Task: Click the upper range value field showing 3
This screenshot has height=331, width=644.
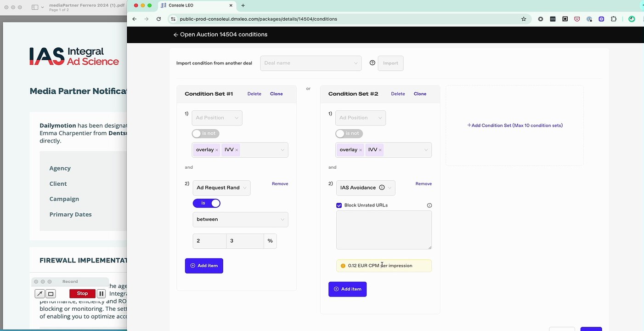Action: 245,241
